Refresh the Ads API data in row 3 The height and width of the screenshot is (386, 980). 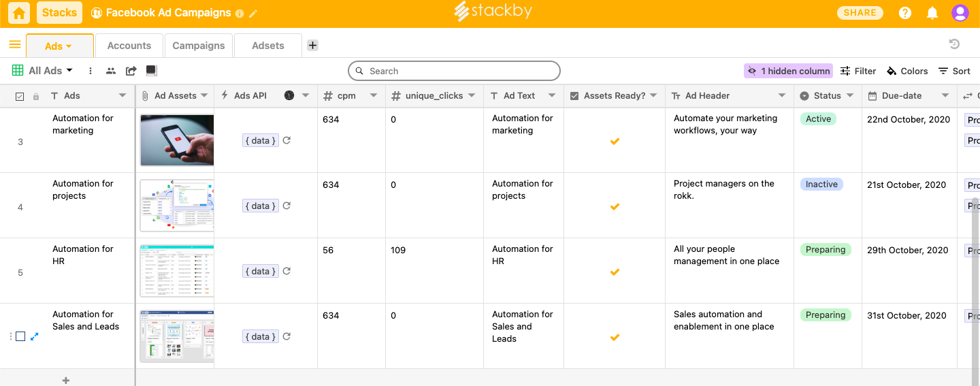click(x=287, y=140)
